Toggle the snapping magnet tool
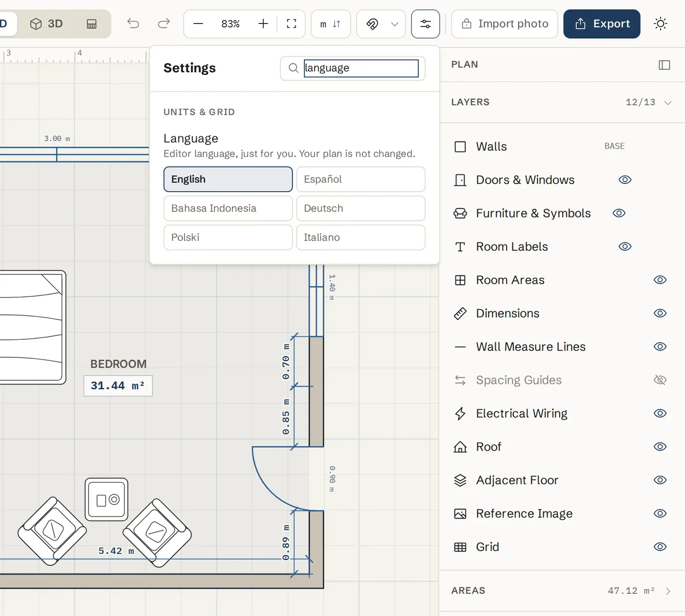Screen dimensions: 685x616 click(372, 24)
